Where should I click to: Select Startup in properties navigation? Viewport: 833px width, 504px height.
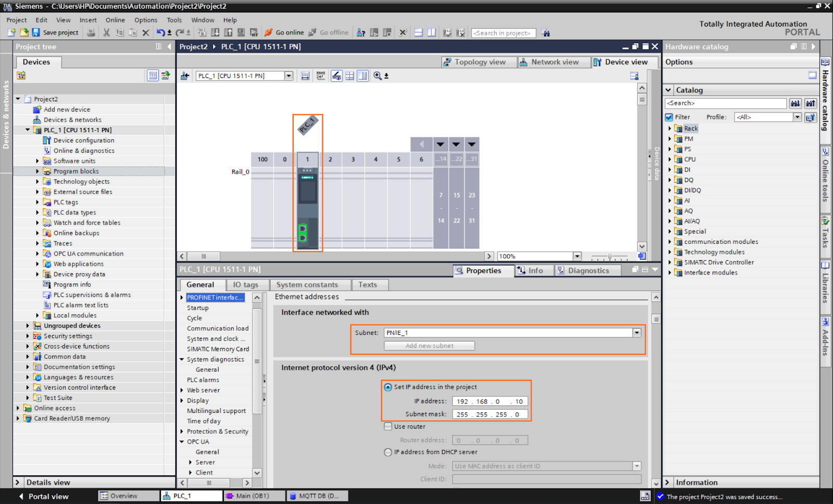[x=198, y=308]
